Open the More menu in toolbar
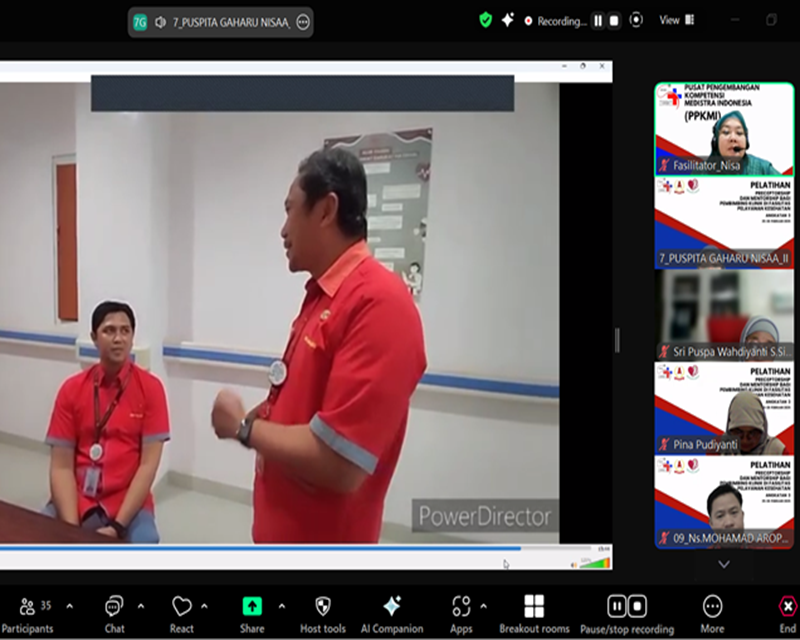 [712, 611]
